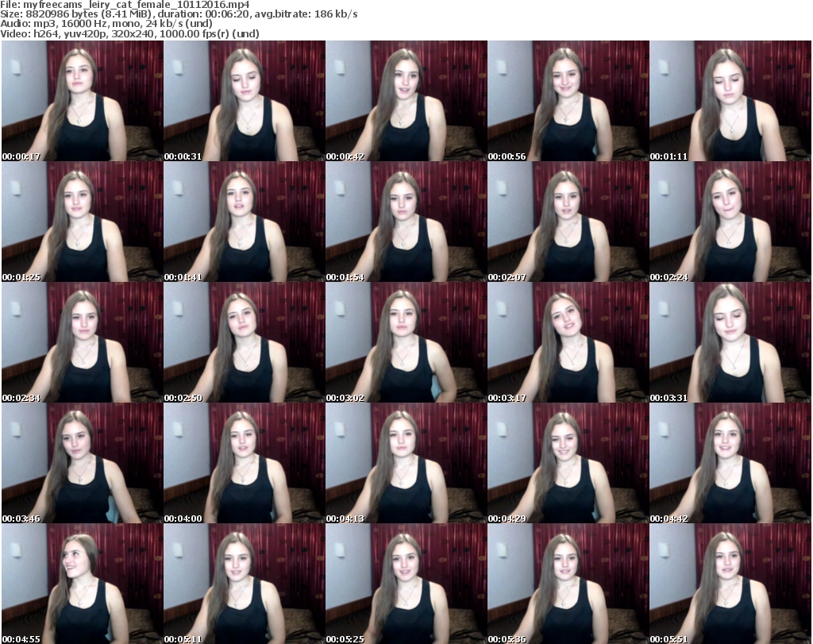Click the video frame labeled 00:04:42
Viewport: 813px width, 644px height.
point(730,463)
